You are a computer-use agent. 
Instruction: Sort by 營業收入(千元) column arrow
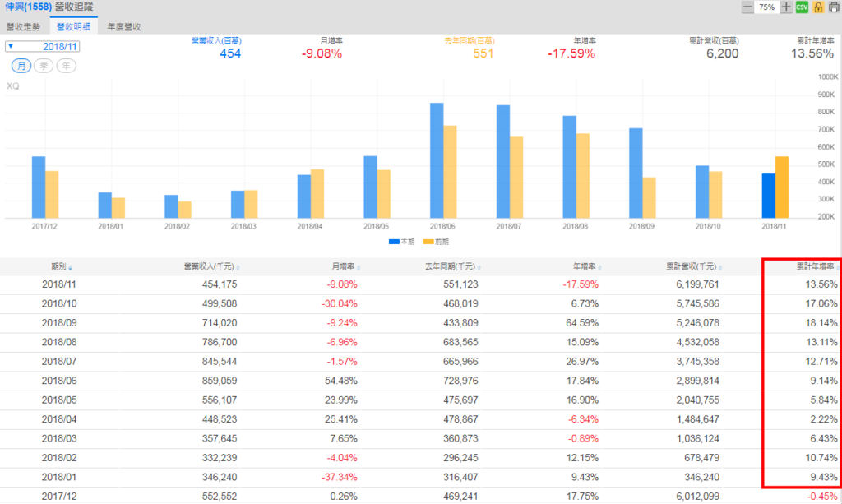click(238, 267)
